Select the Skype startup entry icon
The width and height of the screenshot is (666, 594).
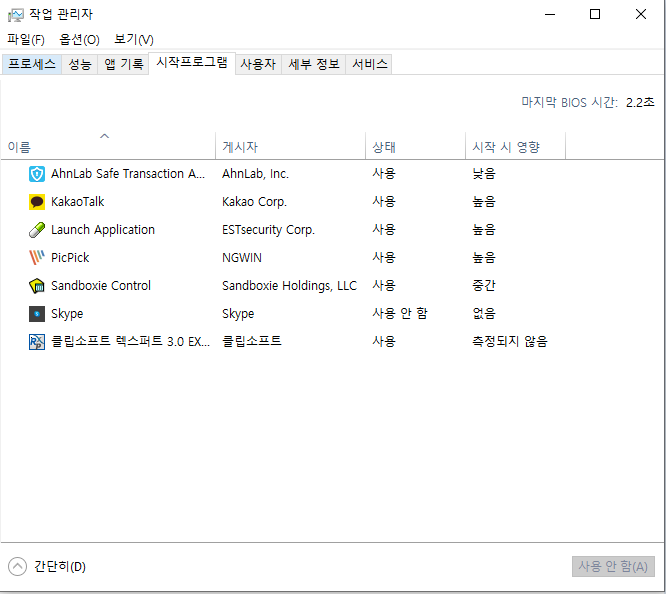point(37,313)
